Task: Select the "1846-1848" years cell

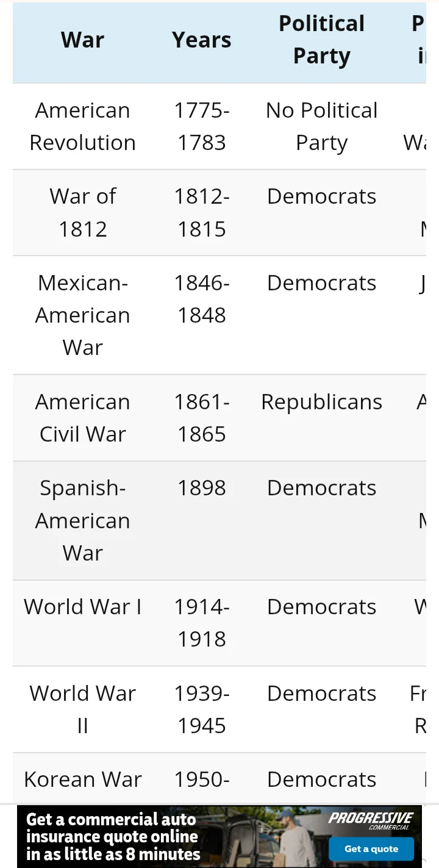Action: pos(202,299)
